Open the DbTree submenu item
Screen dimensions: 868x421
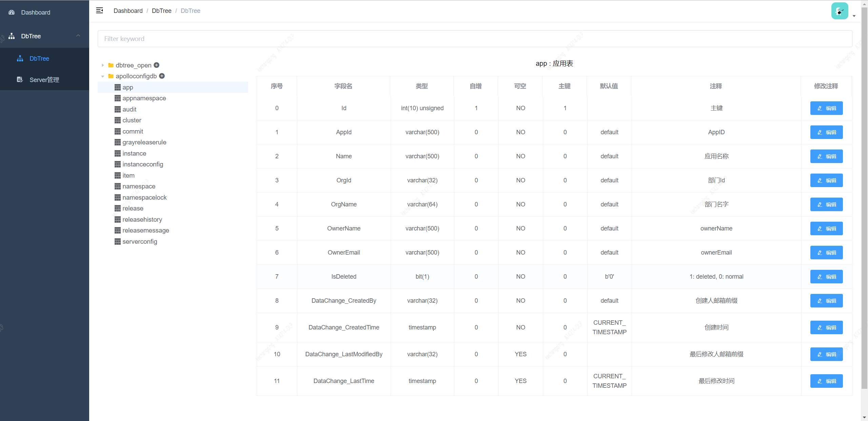coord(39,59)
